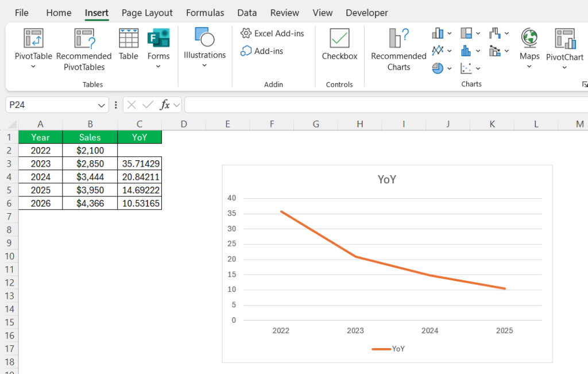
Task: Insert a waterfall chart
Action: (x=495, y=33)
